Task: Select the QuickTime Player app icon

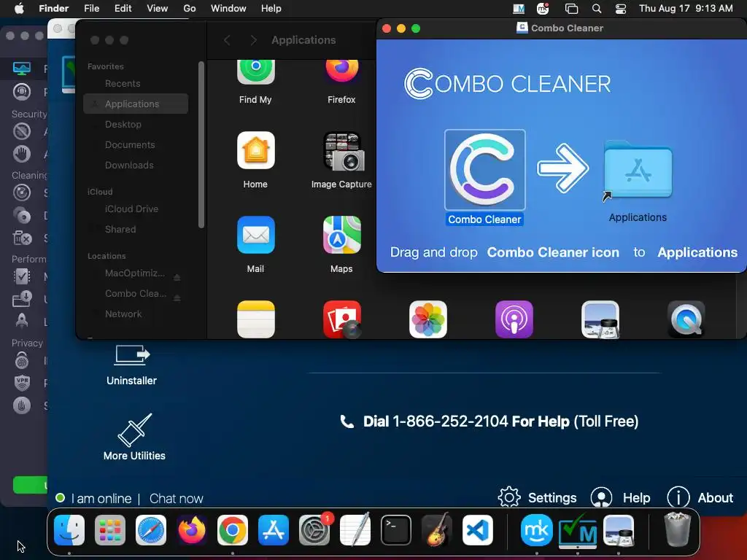Action: (686, 319)
